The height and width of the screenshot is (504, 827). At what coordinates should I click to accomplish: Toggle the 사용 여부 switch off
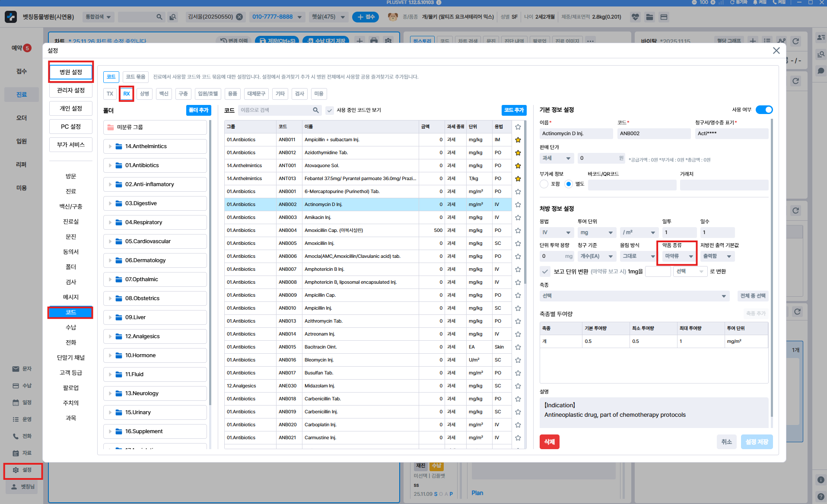764,110
